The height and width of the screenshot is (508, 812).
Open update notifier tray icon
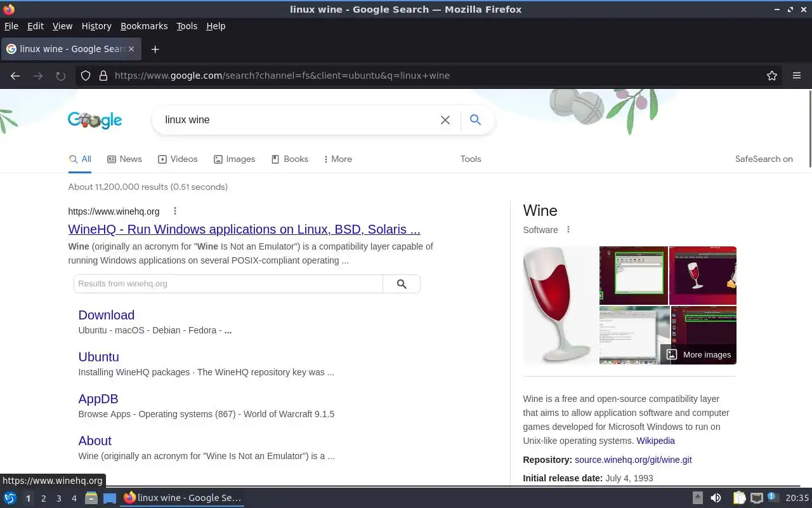[x=773, y=498]
